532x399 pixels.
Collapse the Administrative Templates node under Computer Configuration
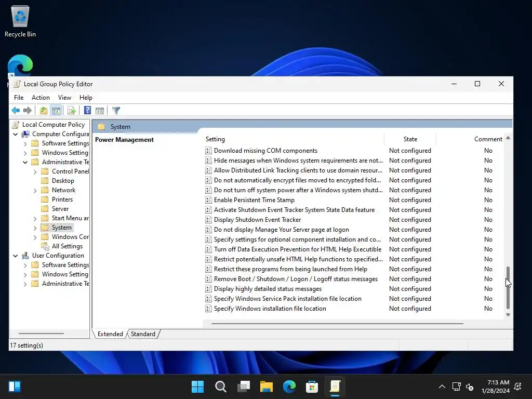[25, 162]
